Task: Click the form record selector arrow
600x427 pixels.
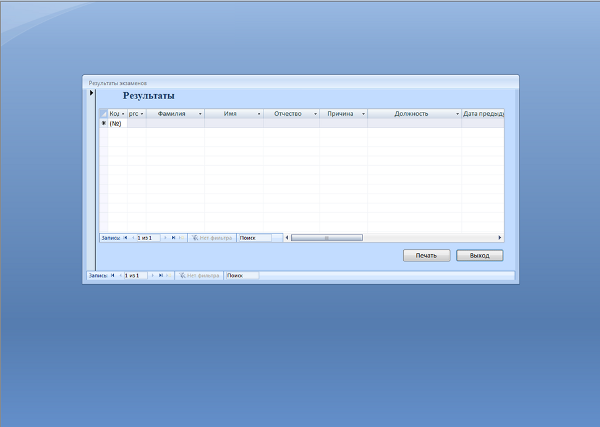Action: coord(91,93)
